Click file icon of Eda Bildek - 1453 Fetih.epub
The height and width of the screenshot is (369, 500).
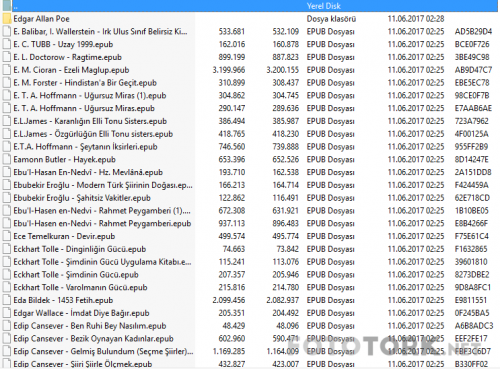tap(7, 300)
